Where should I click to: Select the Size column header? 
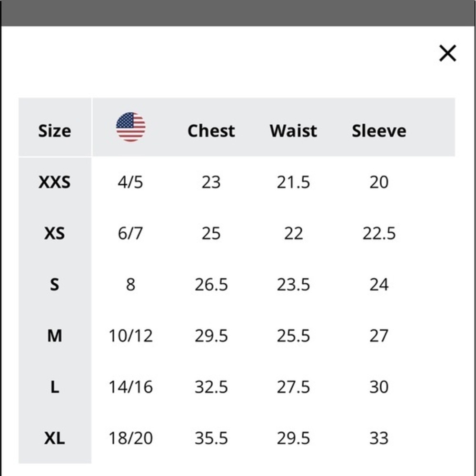click(55, 131)
